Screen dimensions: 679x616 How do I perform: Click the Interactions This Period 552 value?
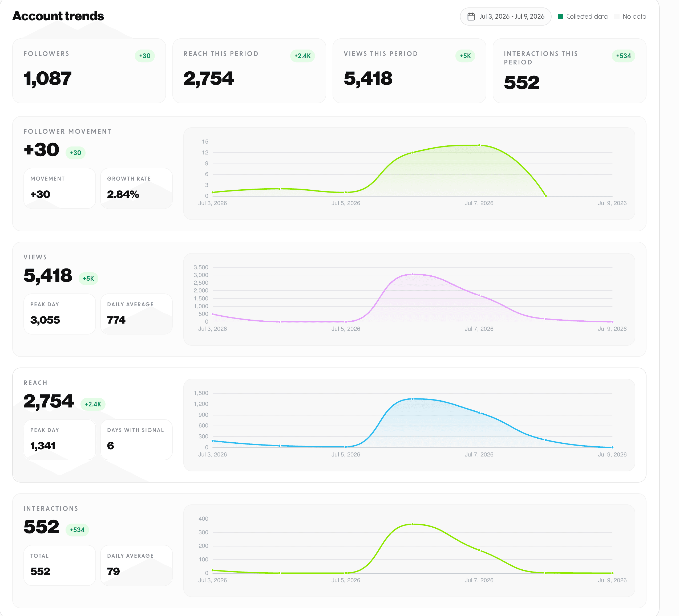pos(521,83)
